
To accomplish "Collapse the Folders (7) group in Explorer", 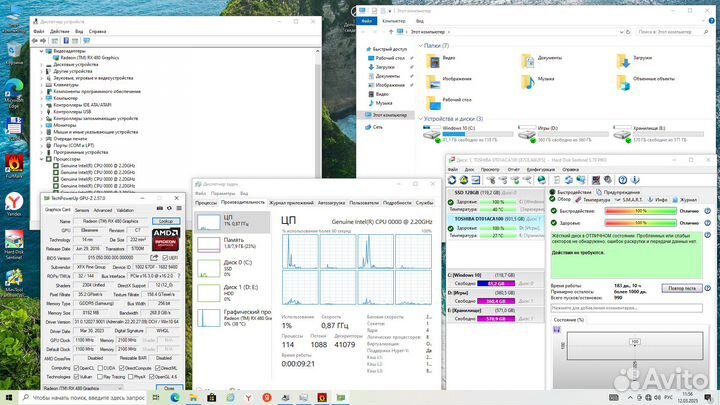I will (419, 45).
